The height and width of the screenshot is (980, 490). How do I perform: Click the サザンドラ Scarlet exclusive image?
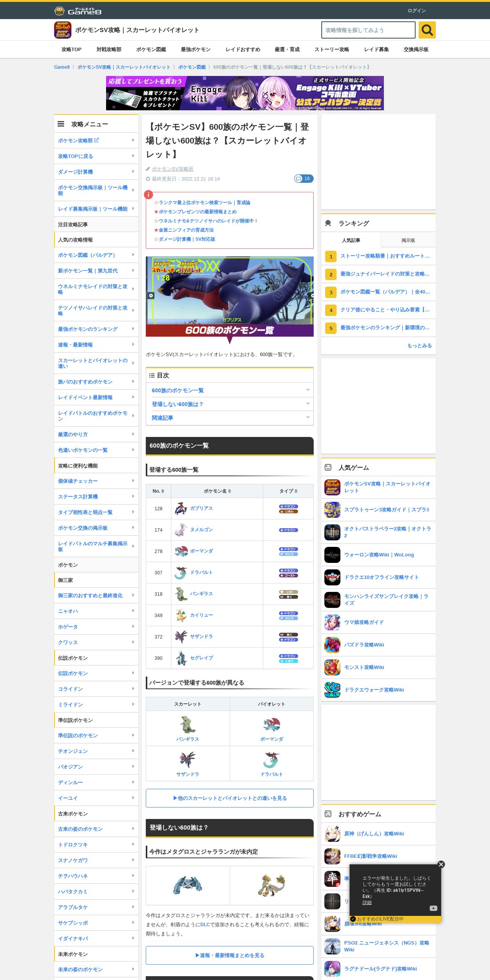coord(188,759)
